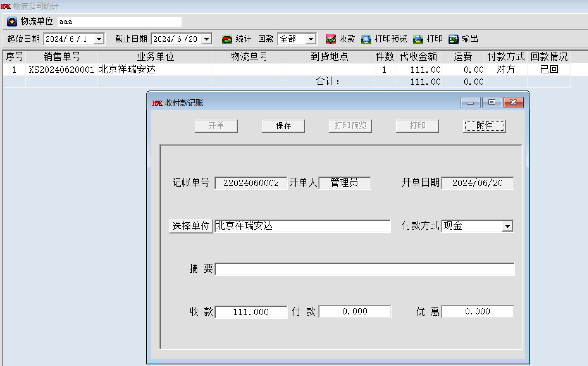Screen dimensions: 588x366
Task: Click the 序号 column header
Action: coord(14,57)
